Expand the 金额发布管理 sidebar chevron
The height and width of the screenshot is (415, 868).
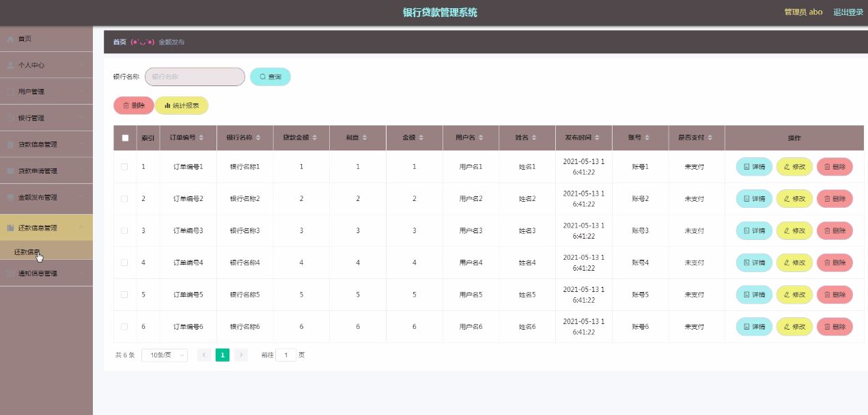(x=81, y=198)
